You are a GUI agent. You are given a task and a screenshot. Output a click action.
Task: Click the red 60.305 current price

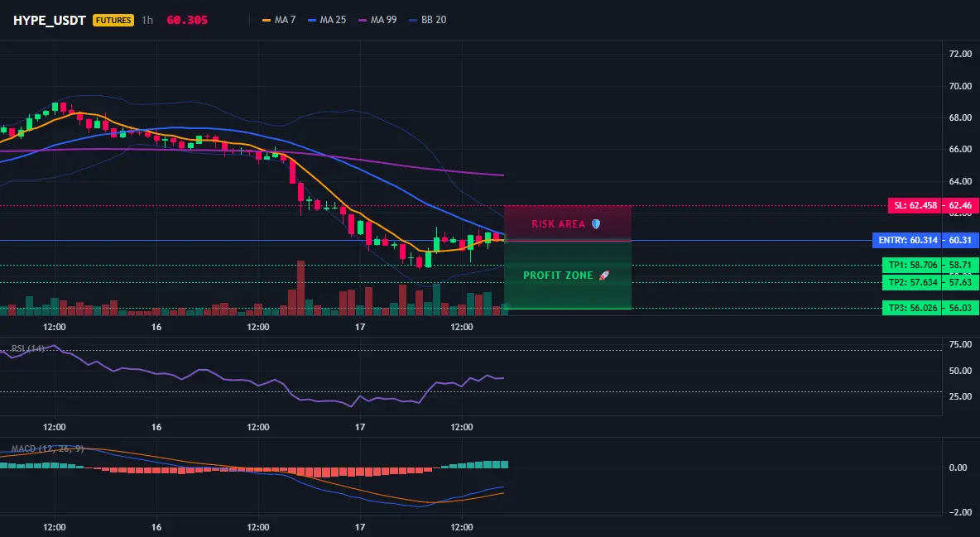point(187,20)
